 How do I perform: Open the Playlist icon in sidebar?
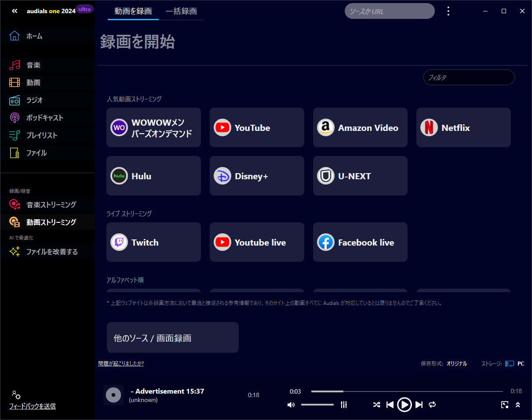(x=15, y=135)
